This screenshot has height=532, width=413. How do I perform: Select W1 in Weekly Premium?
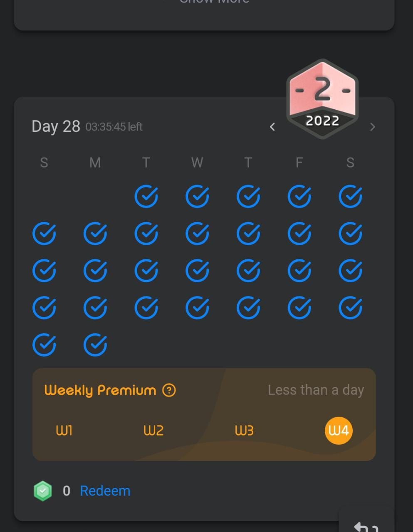coord(64,431)
